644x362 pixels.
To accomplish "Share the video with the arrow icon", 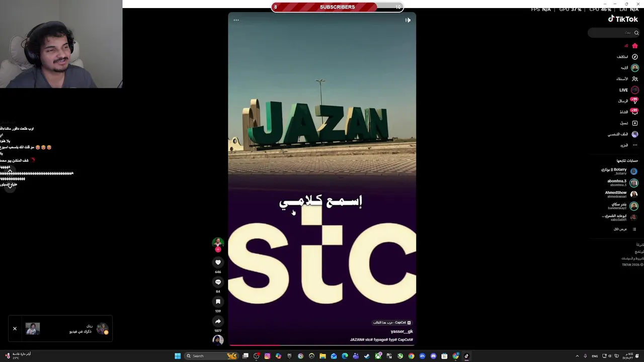I will (218, 321).
